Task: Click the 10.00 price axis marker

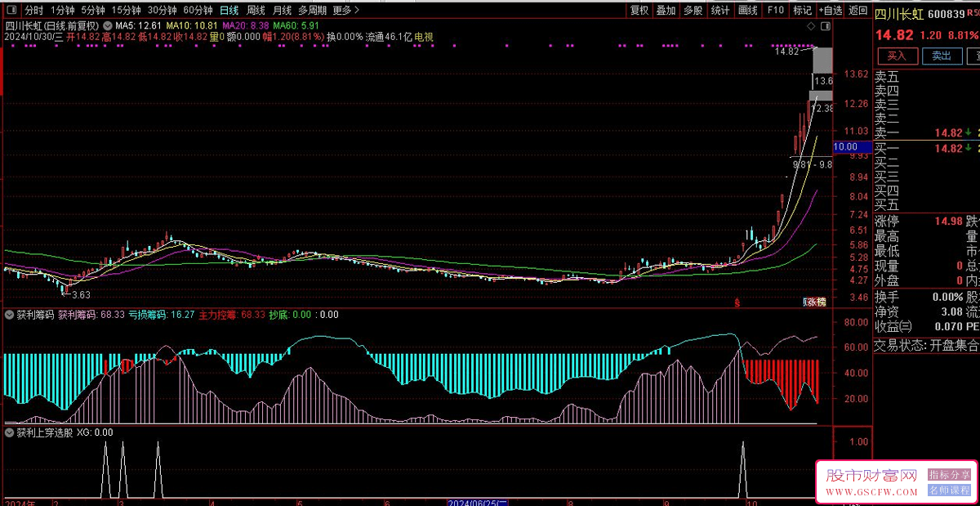Action: (845, 147)
